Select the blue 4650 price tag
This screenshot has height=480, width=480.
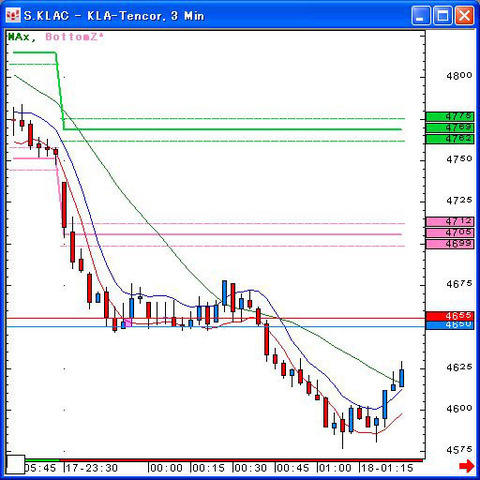pyautogui.click(x=450, y=325)
